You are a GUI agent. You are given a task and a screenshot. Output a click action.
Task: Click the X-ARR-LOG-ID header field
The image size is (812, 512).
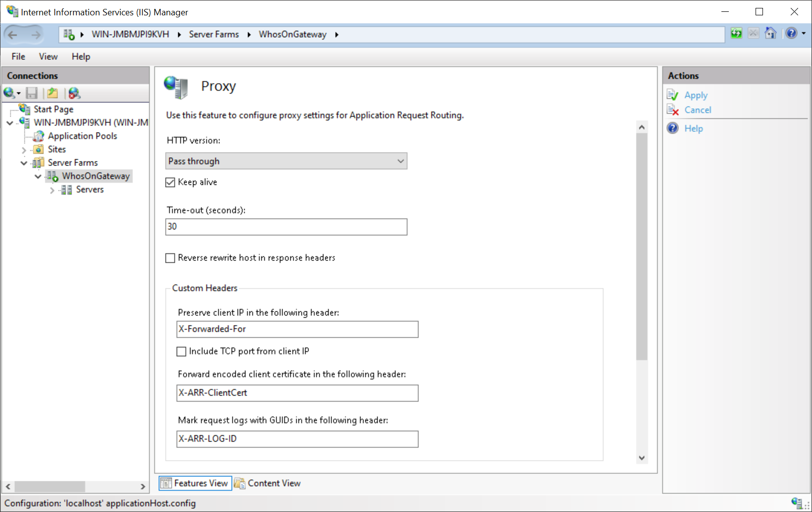point(297,439)
